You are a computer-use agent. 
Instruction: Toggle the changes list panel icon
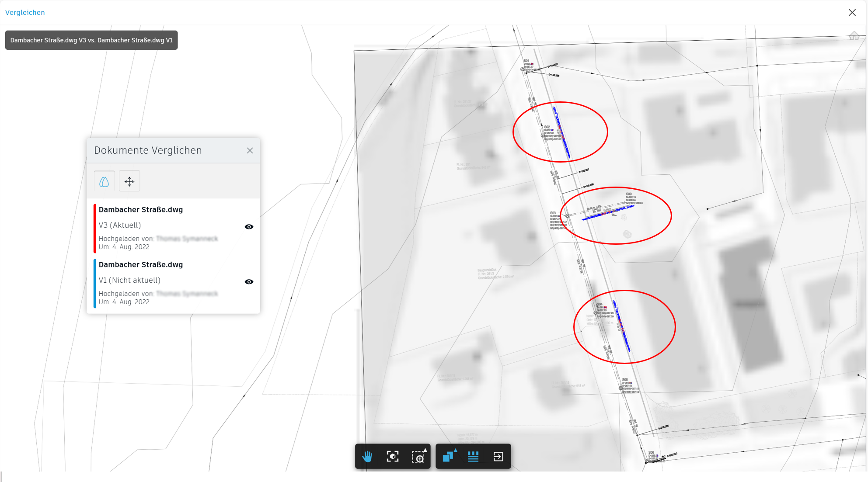point(473,457)
